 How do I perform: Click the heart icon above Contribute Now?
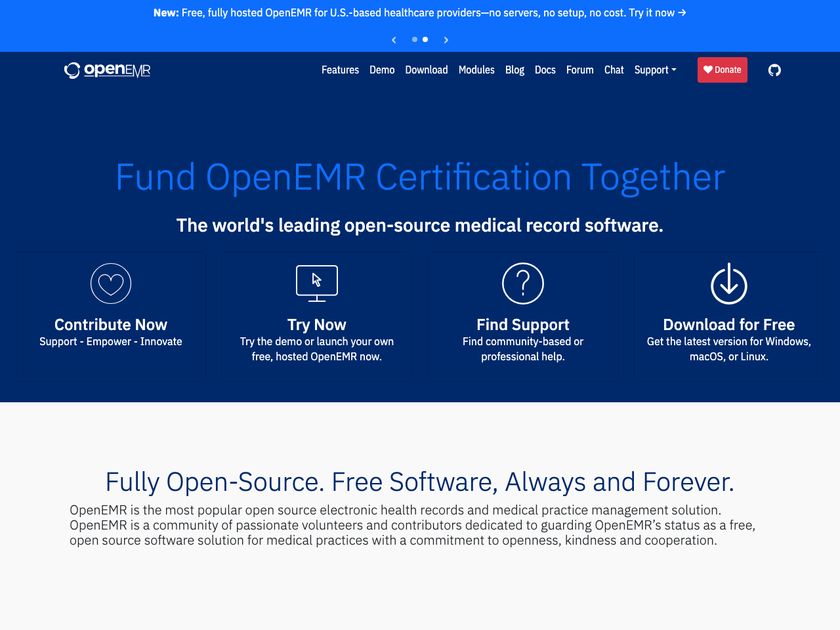click(110, 283)
